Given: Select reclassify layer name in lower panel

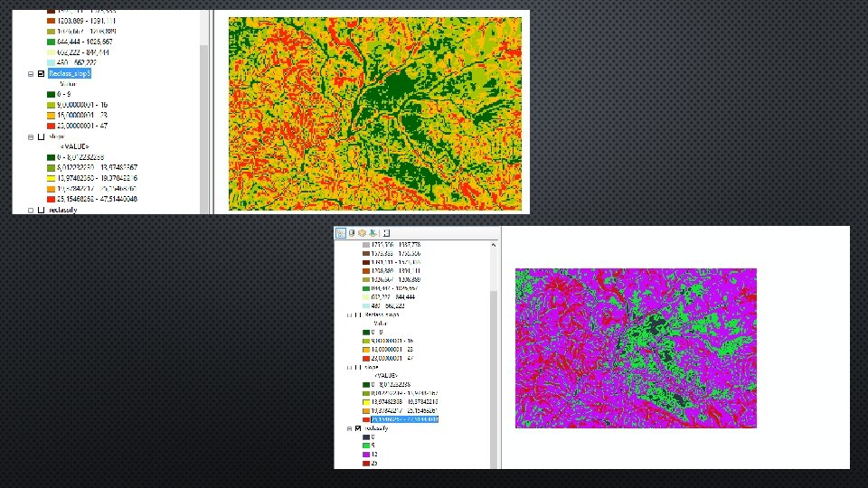Looking at the screenshot, I should click(376, 428).
